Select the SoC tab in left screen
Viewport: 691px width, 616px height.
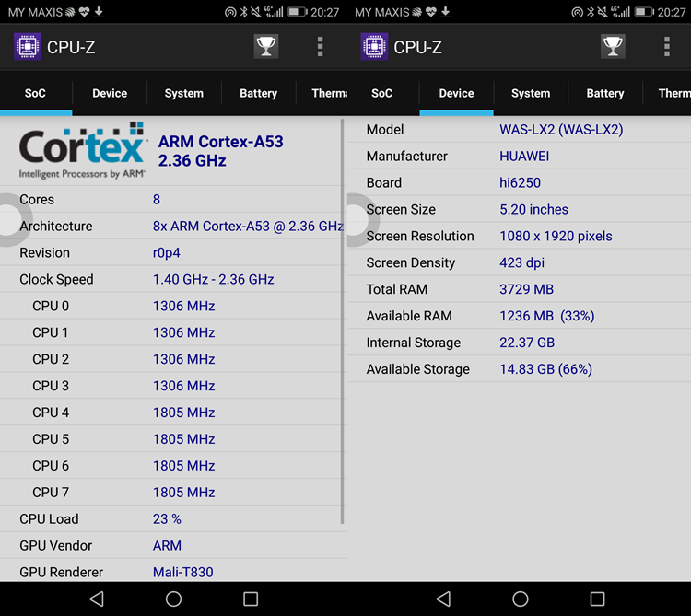(x=35, y=93)
